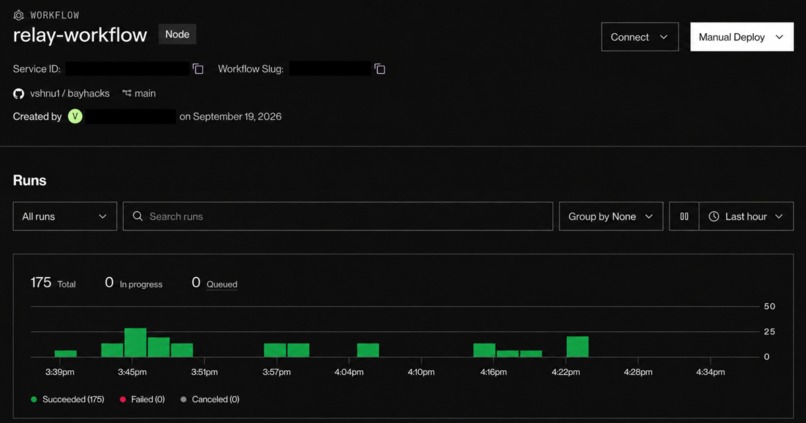Open the vshnu1 / bayhacks repository link

pyautogui.click(x=69, y=94)
